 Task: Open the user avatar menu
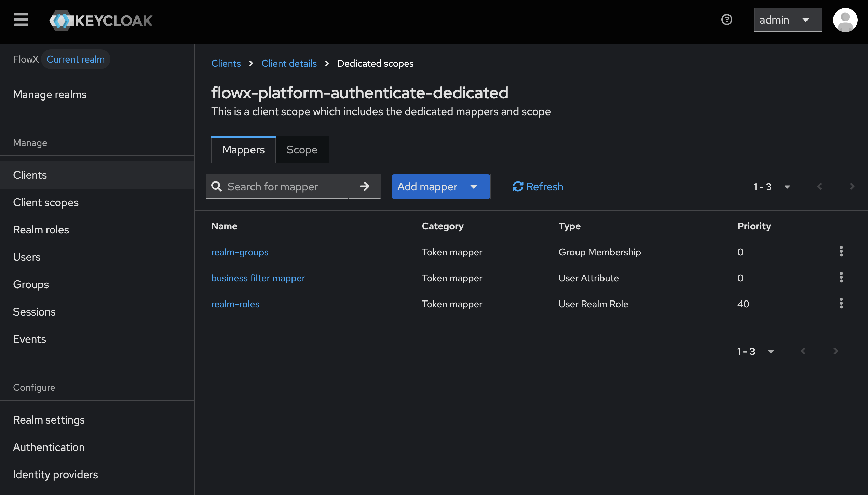845,20
